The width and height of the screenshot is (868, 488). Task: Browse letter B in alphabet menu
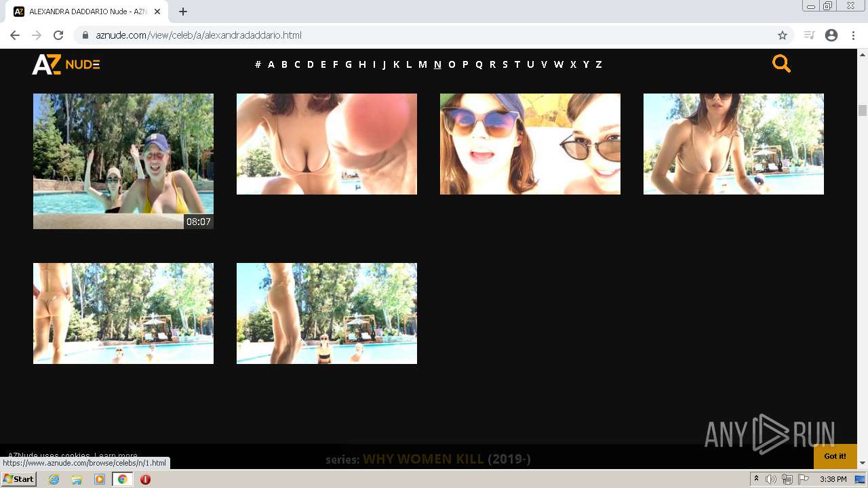pyautogui.click(x=284, y=64)
